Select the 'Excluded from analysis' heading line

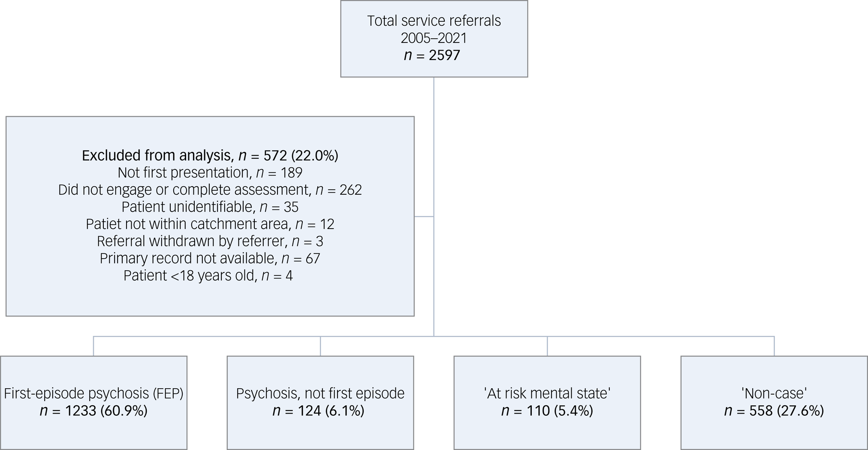click(x=210, y=155)
